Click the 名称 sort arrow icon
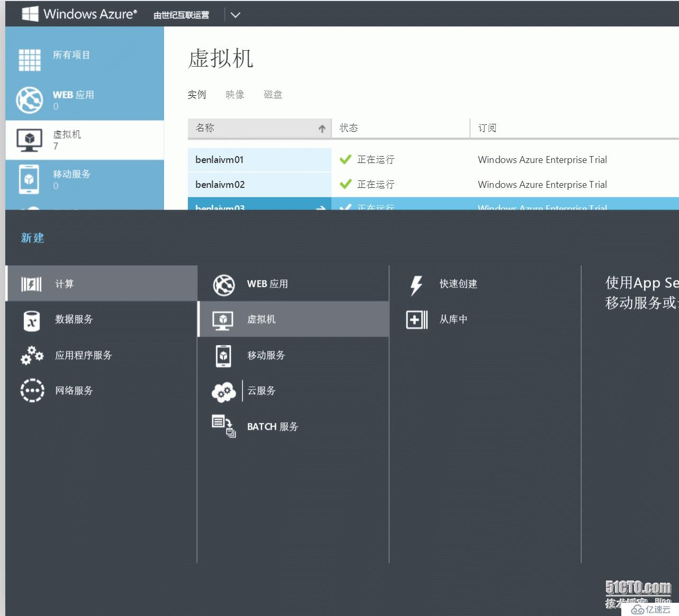This screenshot has width=679, height=616. (322, 129)
